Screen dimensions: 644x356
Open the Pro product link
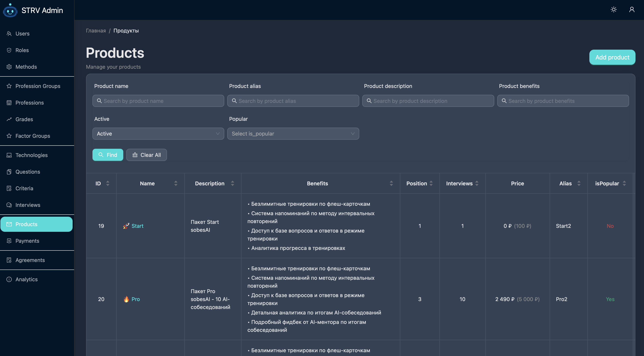click(x=136, y=299)
